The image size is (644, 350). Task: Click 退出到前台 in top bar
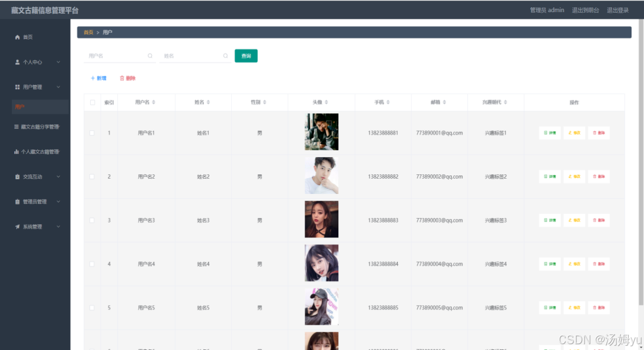pyautogui.click(x=586, y=10)
